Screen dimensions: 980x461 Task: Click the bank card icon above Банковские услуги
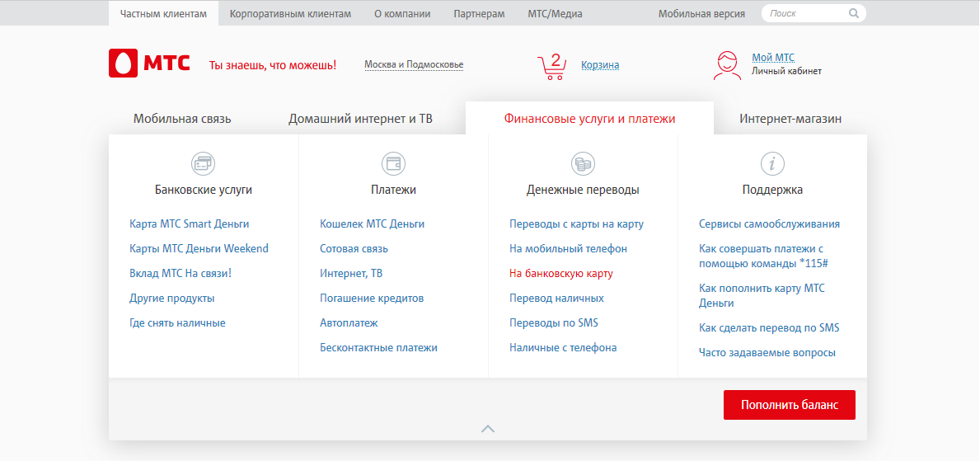pyautogui.click(x=203, y=164)
